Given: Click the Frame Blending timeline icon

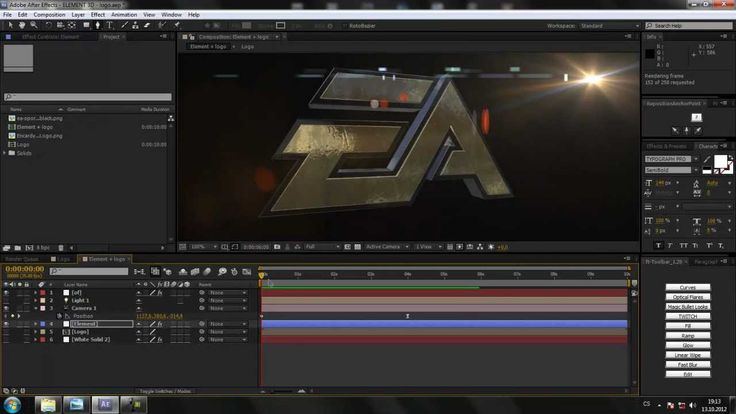Looking at the screenshot, I should click(195, 272).
